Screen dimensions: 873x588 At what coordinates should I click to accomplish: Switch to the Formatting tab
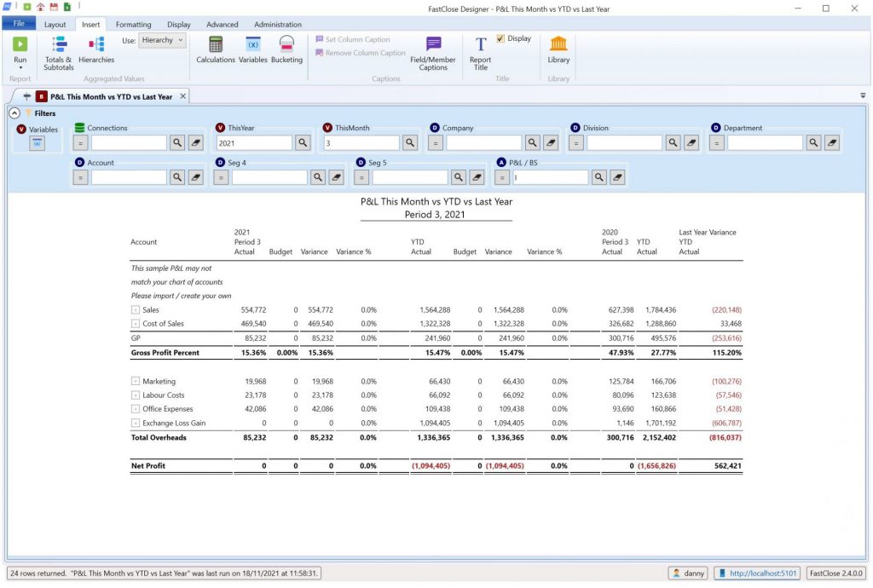133,25
